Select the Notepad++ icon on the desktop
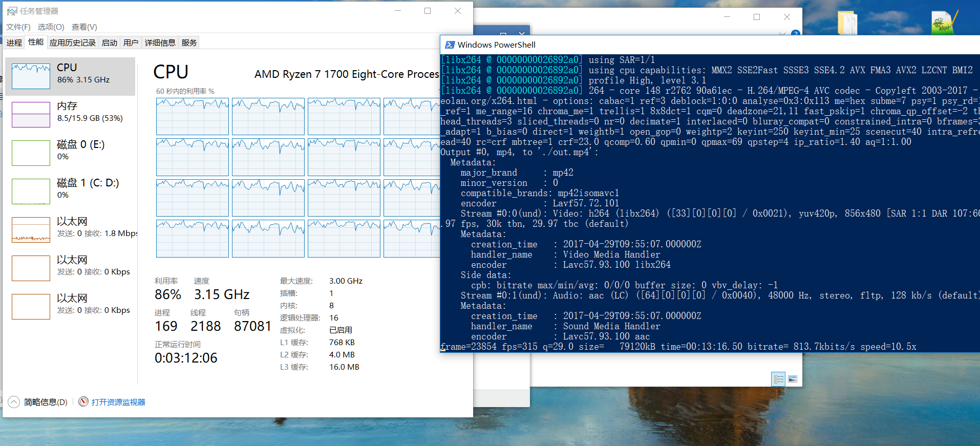 click(x=943, y=23)
